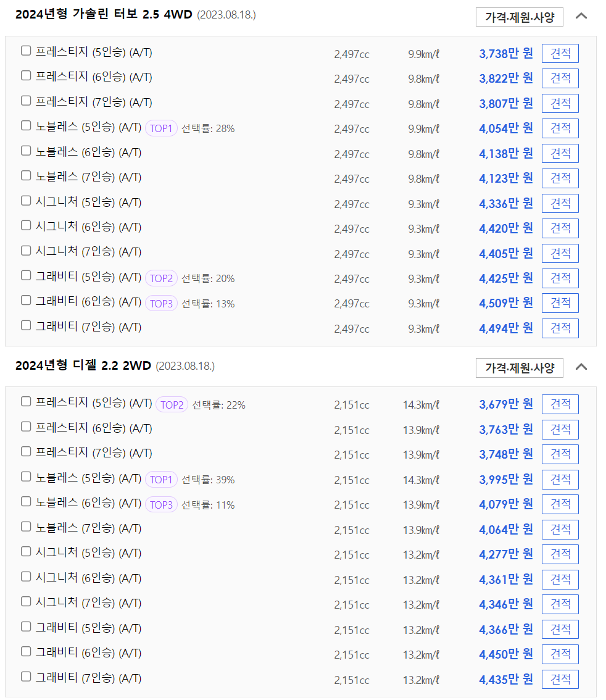Image resolution: width=606 pixels, height=700 pixels.
Task: Click 견적 for the 4,450만 원 trim
Action: 560,654
